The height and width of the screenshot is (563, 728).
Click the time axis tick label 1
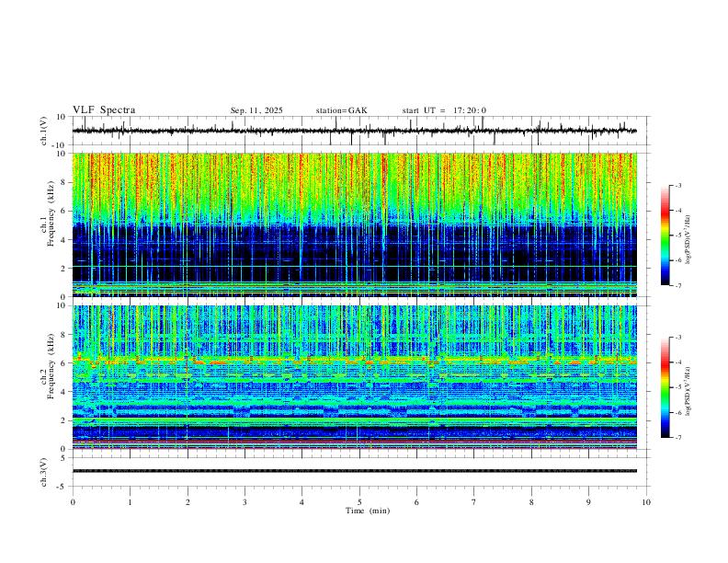(130, 502)
